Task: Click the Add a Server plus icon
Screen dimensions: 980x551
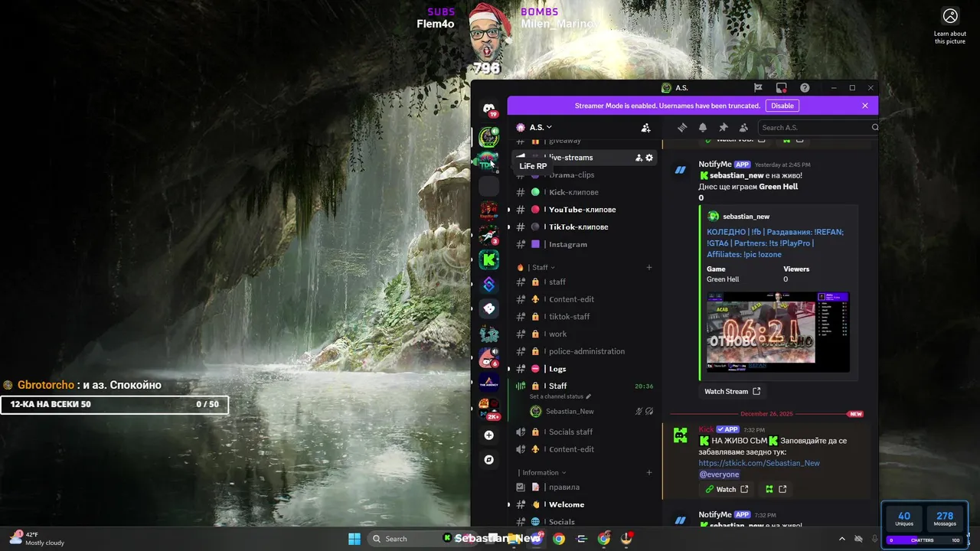Action: click(488, 435)
